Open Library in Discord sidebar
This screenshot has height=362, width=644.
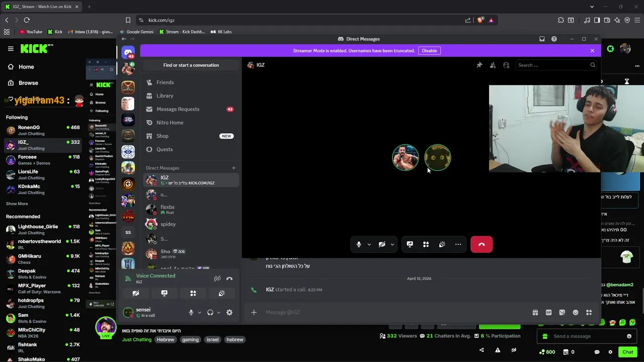point(191,96)
